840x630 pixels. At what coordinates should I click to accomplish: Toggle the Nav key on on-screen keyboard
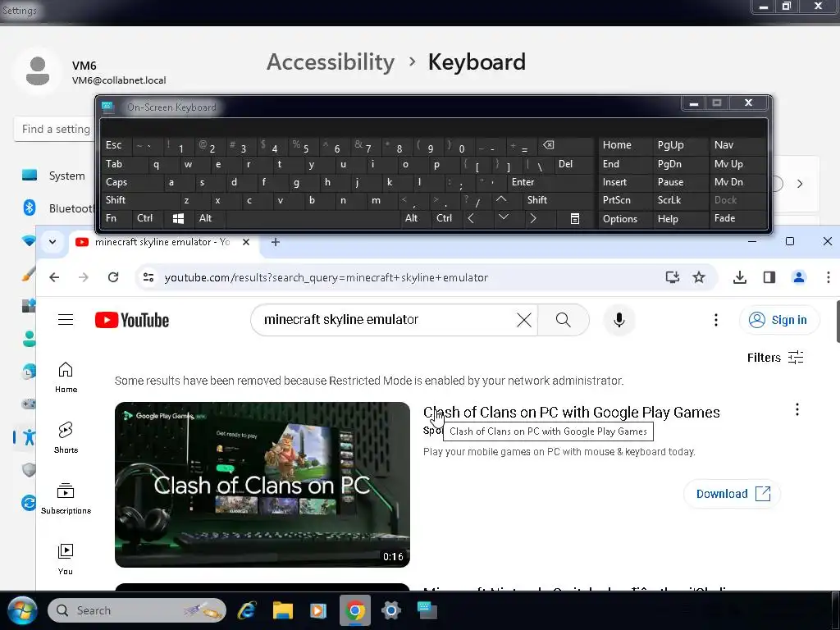[x=724, y=145]
